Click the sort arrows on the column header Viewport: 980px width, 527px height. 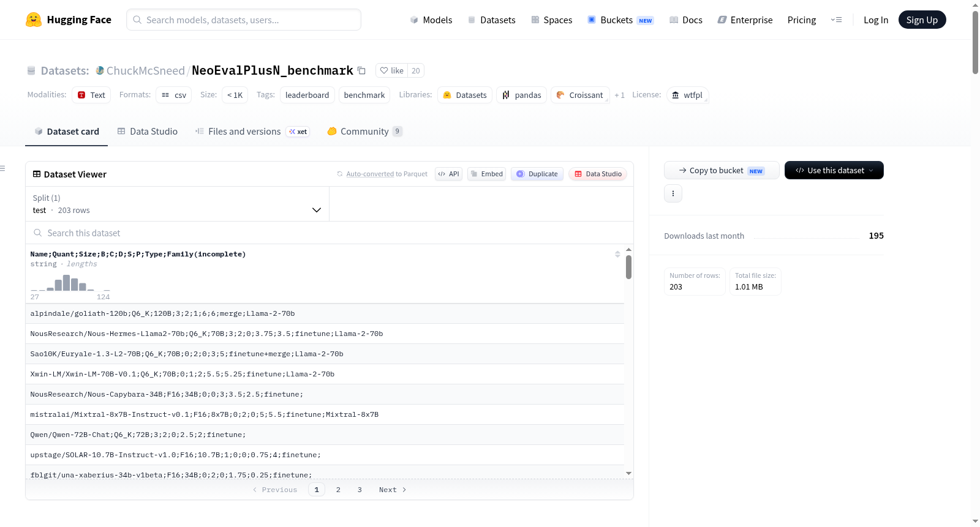point(617,254)
